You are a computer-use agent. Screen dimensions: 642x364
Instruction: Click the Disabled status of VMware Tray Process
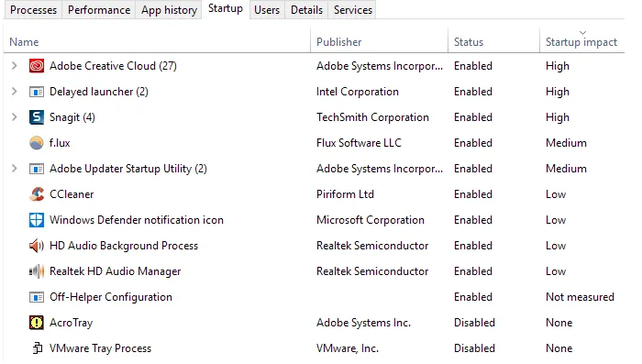tap(474, 348)
